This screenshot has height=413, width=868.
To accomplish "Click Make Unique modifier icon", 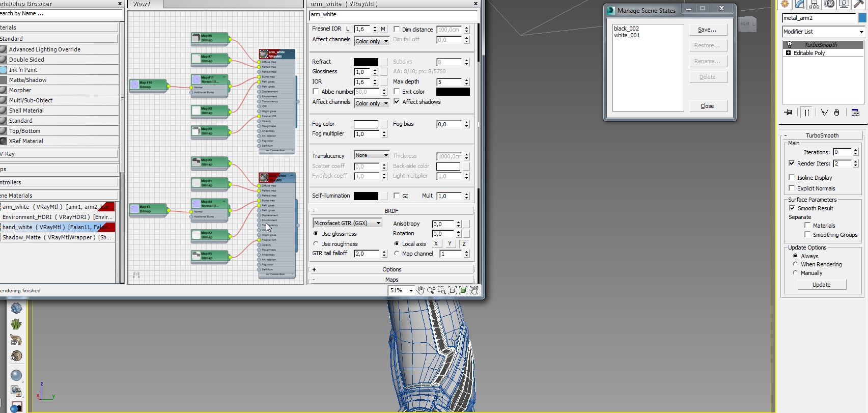I will [x=824, y=113].
